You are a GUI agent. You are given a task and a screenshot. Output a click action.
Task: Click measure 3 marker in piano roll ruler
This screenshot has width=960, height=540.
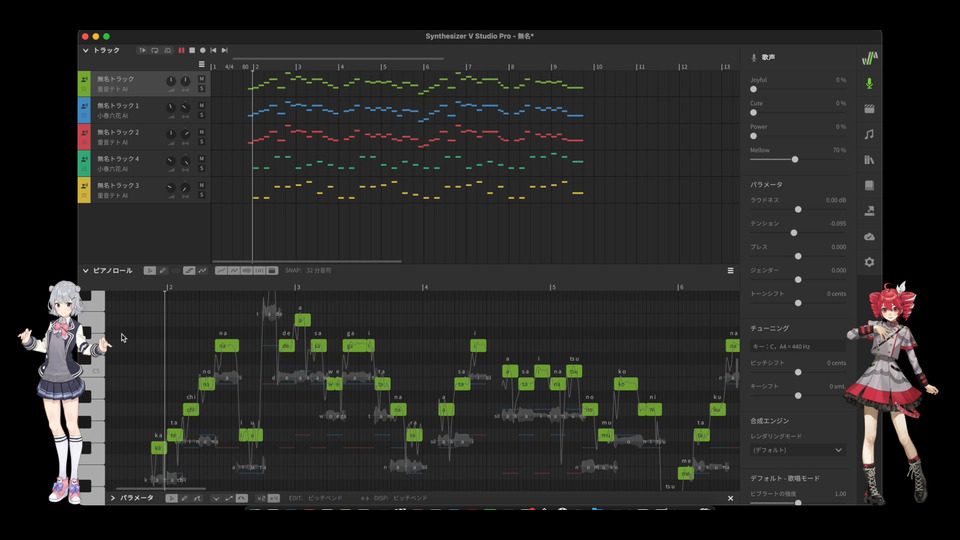coord(297,287)
